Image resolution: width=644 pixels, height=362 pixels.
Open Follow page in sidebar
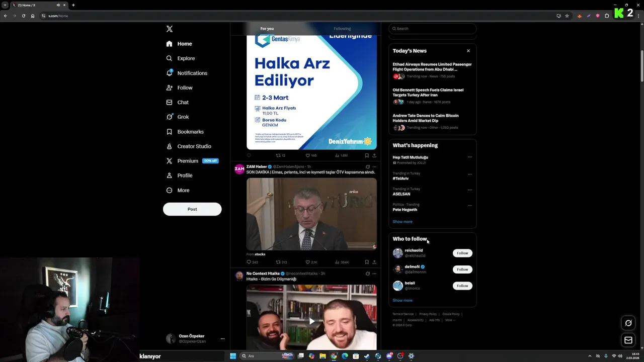[x=179, y=87]
